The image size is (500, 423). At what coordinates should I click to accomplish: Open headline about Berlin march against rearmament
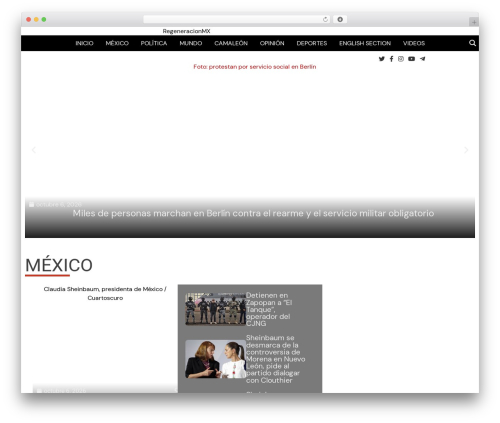point(253,213)
